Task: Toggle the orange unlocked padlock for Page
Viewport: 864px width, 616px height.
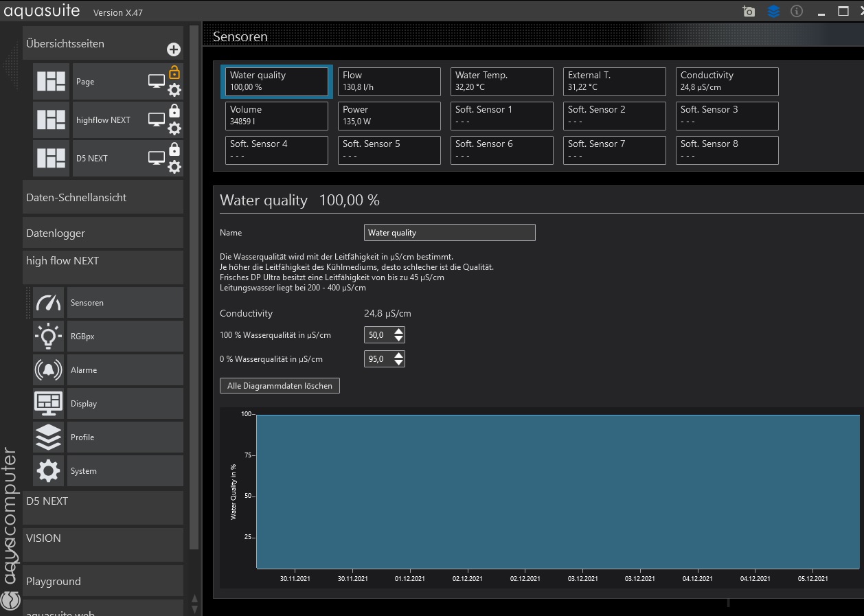Action: [174, 72]
